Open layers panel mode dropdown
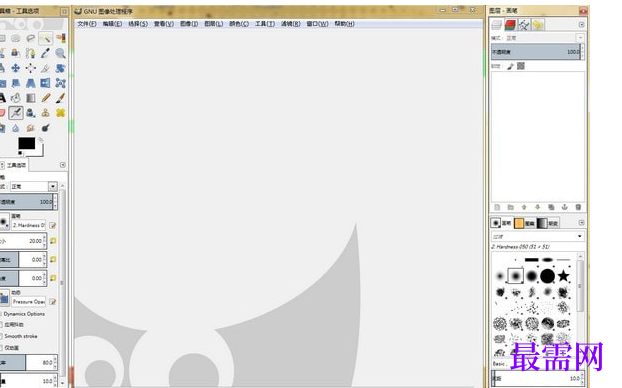 [580, 38]
